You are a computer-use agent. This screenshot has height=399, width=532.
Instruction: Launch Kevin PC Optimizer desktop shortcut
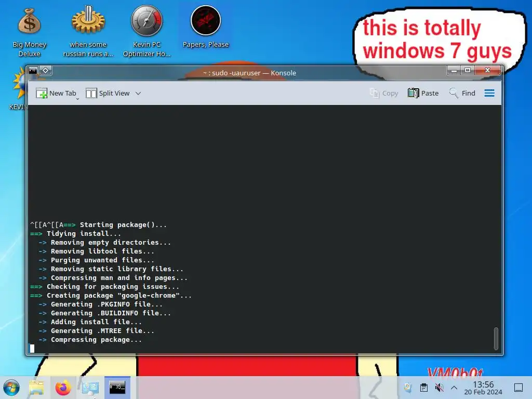(x=147, y=32)
